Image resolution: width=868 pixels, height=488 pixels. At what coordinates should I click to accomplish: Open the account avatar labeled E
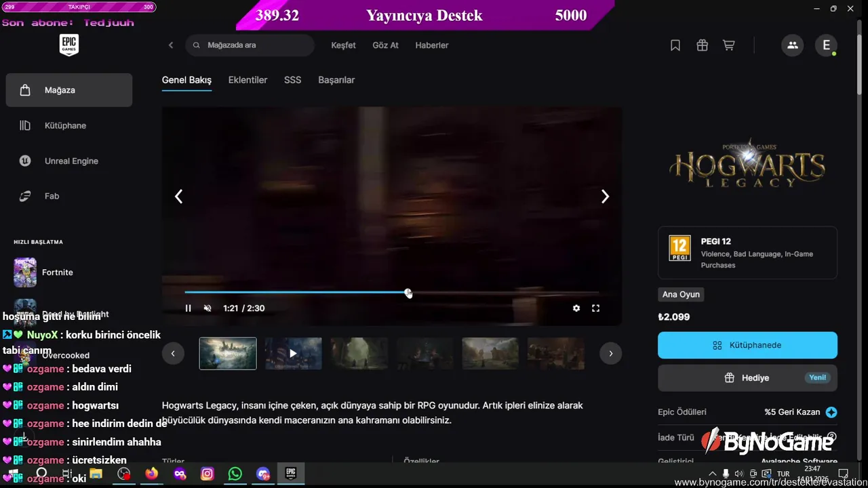826,45
